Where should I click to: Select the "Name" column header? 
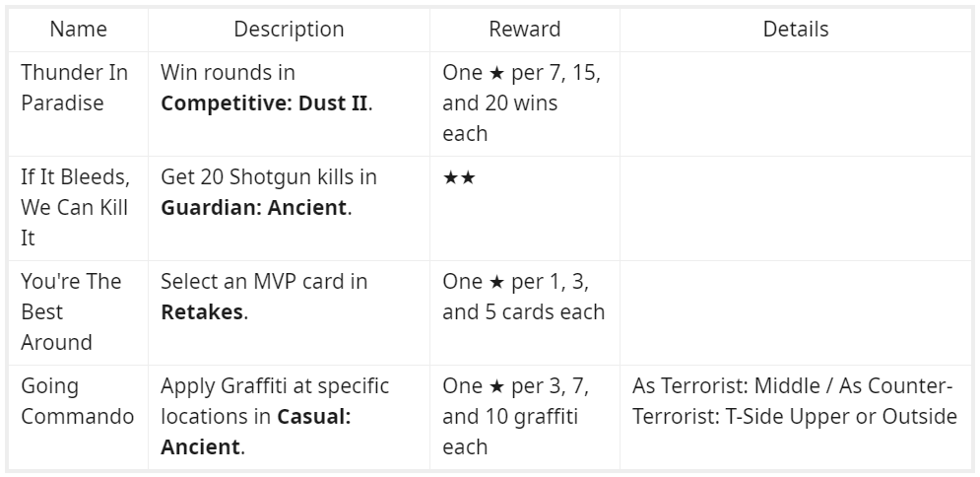(x=78, y=30)
